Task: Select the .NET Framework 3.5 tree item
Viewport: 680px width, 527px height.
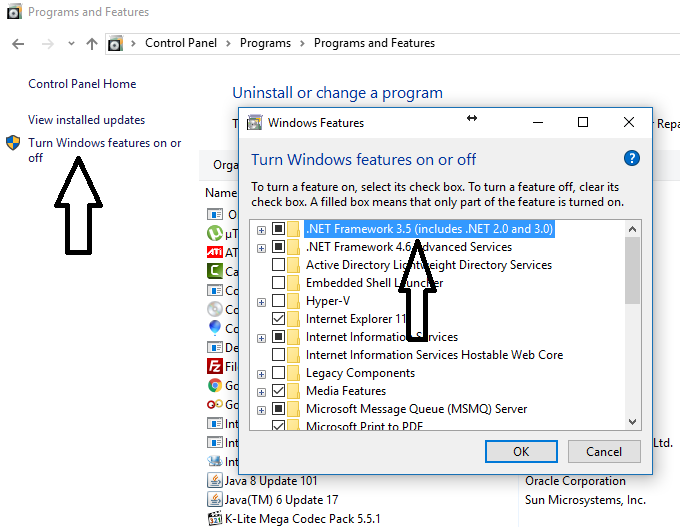Action: point(429,229)
